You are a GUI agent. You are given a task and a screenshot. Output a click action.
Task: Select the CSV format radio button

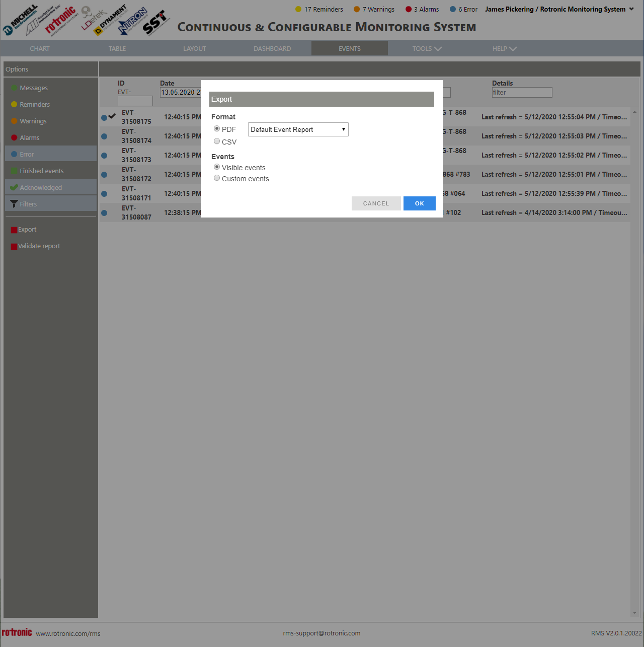pos(217,141)
